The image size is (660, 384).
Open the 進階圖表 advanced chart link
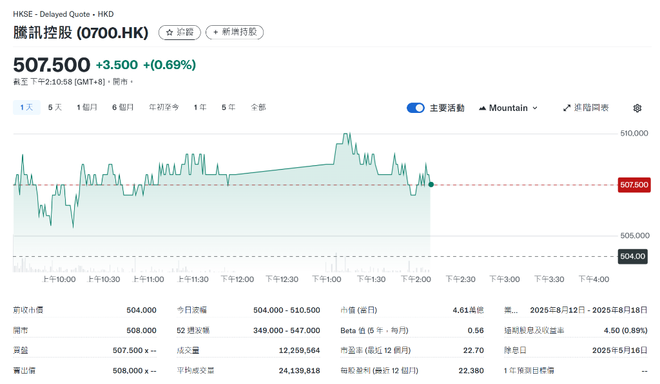coord(586,108)
